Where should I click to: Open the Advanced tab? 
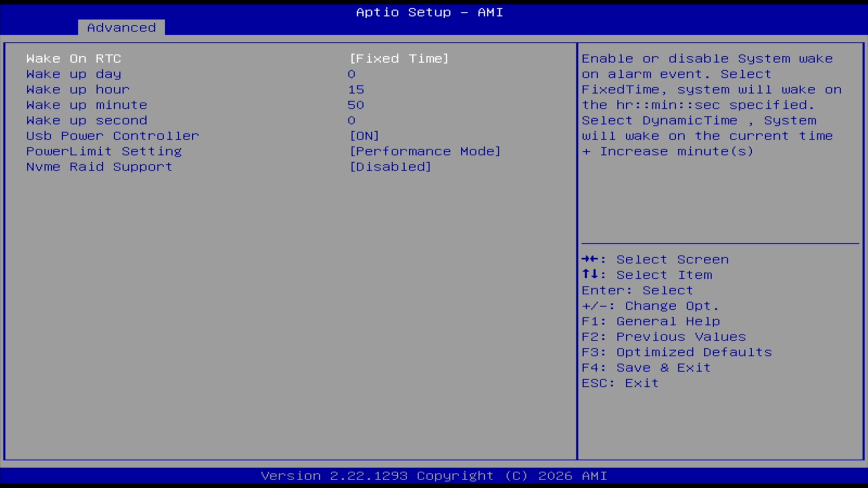[x=121, y=27]
